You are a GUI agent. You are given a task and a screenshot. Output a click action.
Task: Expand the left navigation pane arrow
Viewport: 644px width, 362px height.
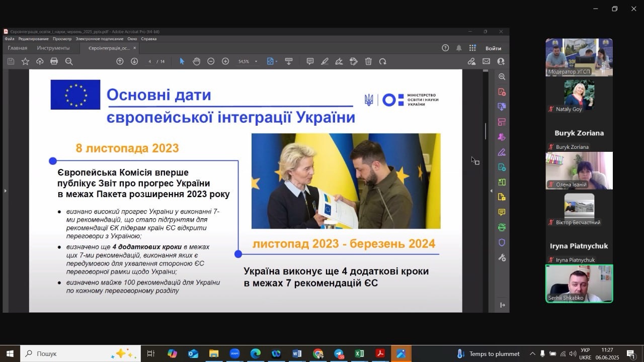tap(6, 191)
